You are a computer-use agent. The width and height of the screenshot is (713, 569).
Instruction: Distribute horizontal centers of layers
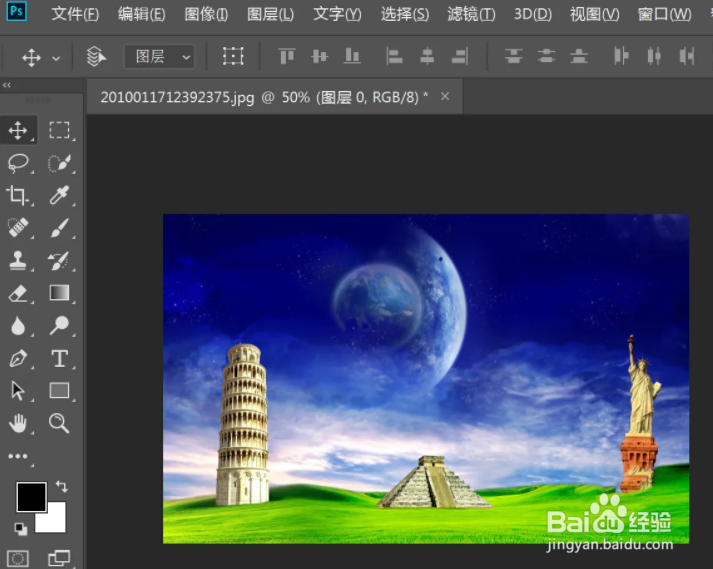[654, 56]
